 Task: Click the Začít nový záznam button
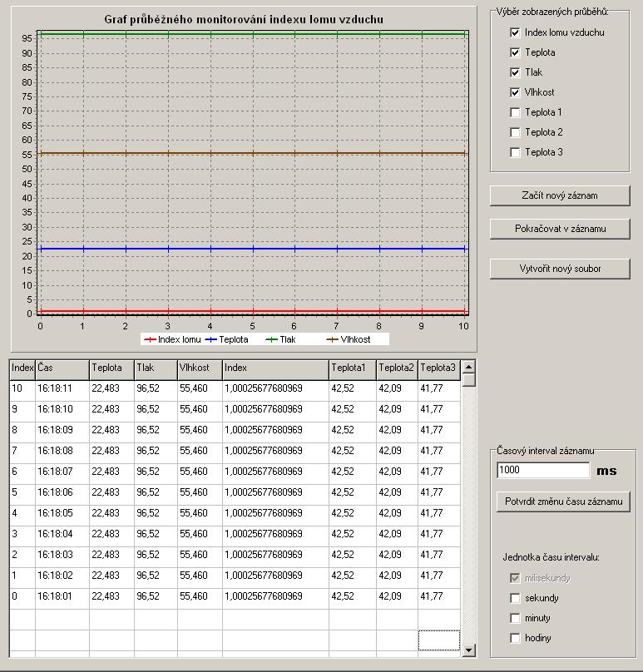click(560, 195)
